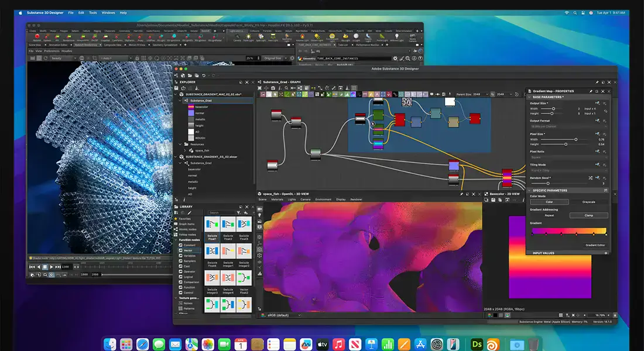644x351 pixels.
Task: Toggle the link icon between Parent Size fields
Action: tap(493, 94)
